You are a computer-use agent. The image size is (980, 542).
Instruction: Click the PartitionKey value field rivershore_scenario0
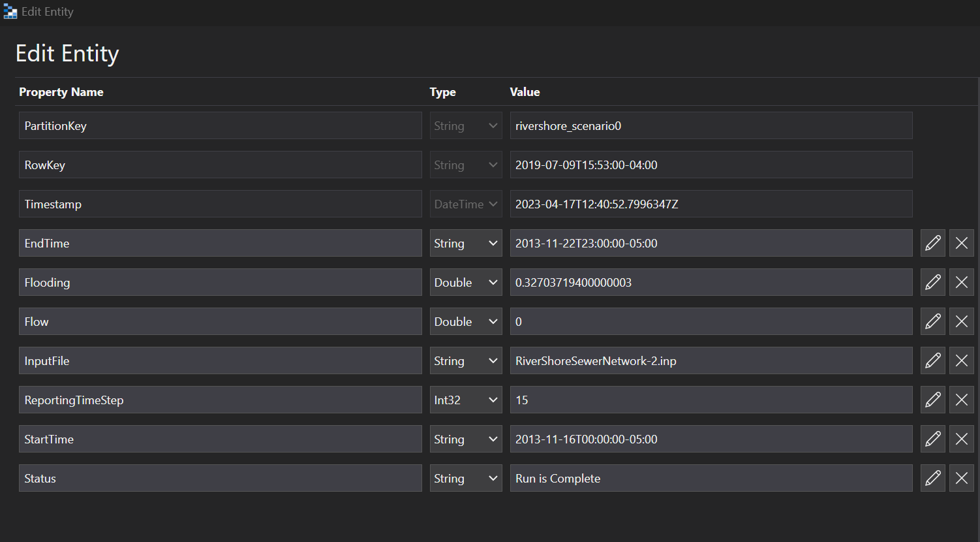coord(711,125)
